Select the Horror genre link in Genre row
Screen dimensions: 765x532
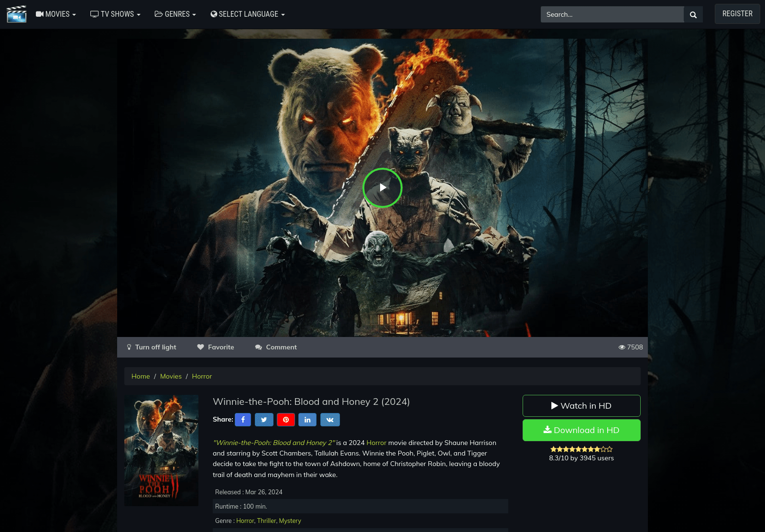pos(245,521)
